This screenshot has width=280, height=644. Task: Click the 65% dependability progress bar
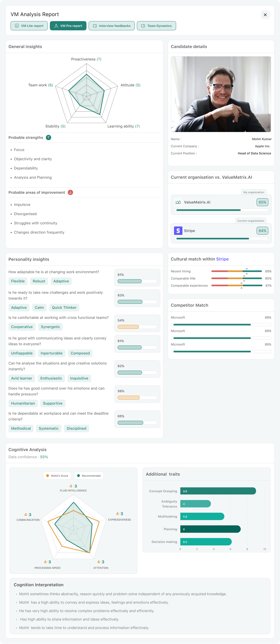(x=137, y=423)
